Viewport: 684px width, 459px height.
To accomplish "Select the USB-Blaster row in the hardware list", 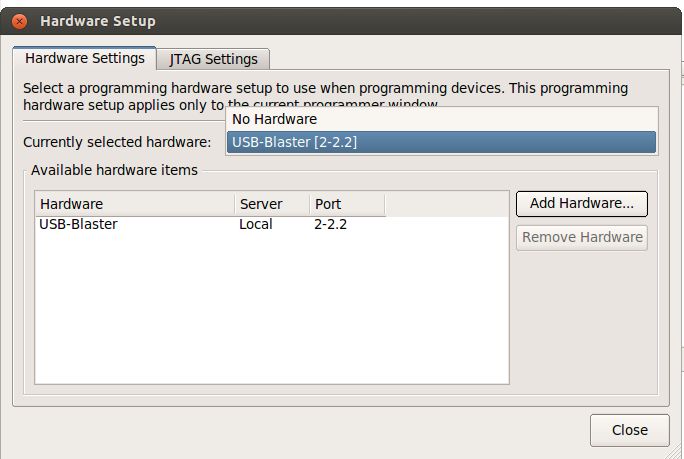I will point(78,224).
